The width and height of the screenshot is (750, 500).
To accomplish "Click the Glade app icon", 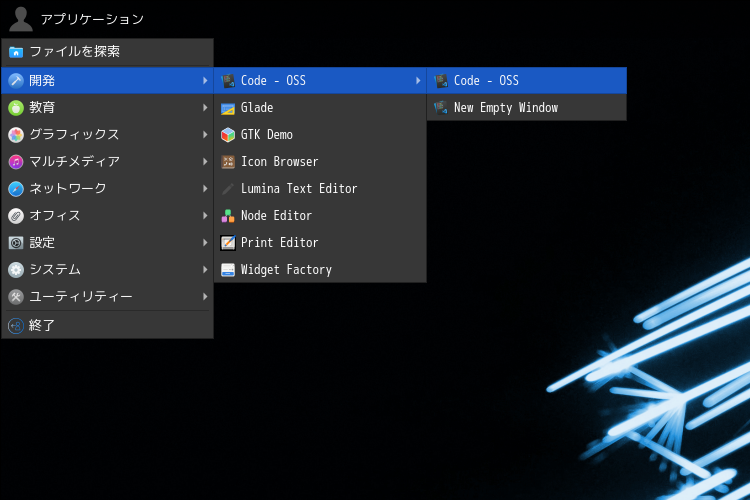I will [x=228, y=108].
